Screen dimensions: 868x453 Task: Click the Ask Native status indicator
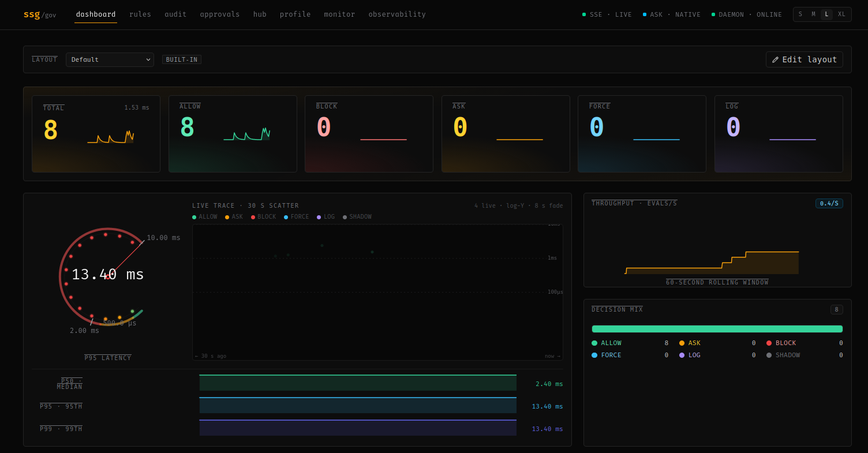point(671,14)
